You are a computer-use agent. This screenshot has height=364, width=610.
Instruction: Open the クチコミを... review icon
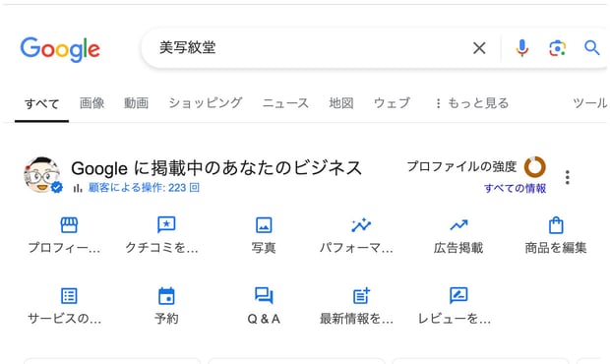[x=166, y=224]
